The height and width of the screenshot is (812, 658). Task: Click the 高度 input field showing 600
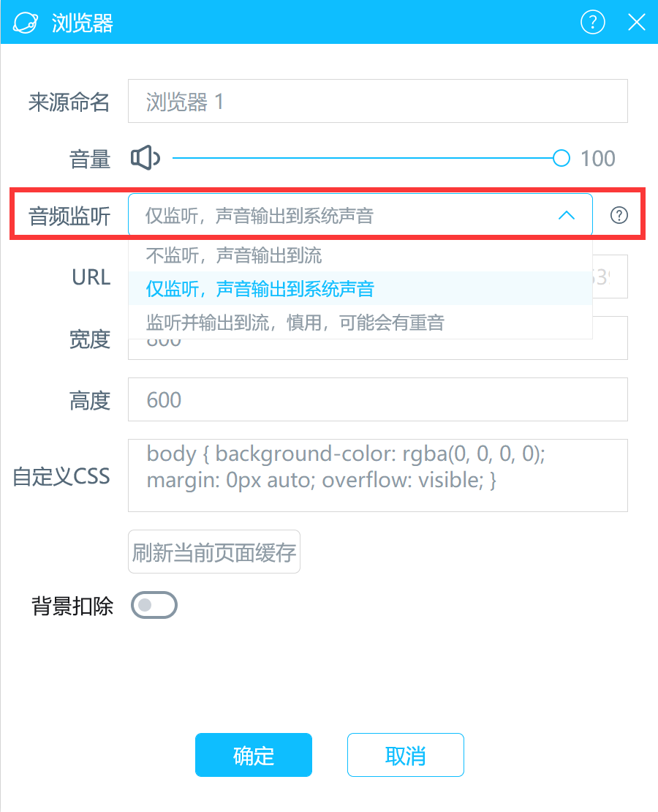378,399
